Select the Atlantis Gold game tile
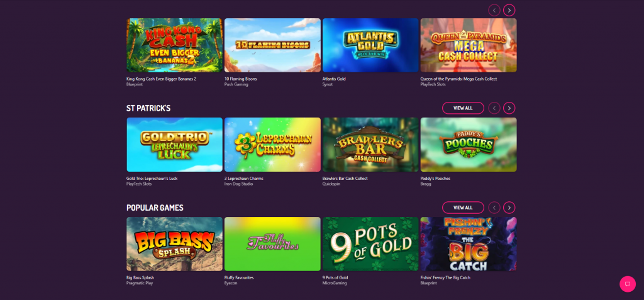Viewport: 644px width, 300px height. tap(370, 45)
